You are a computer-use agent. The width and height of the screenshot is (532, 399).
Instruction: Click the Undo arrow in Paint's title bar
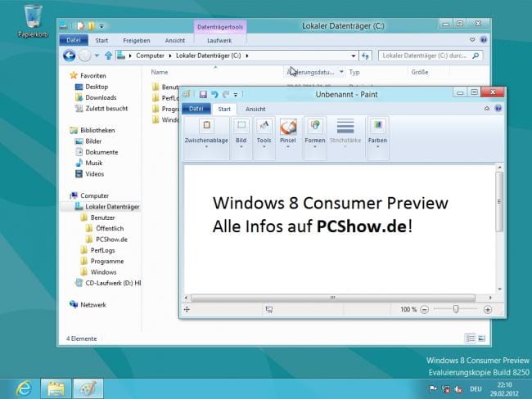[x=214, y=94]
